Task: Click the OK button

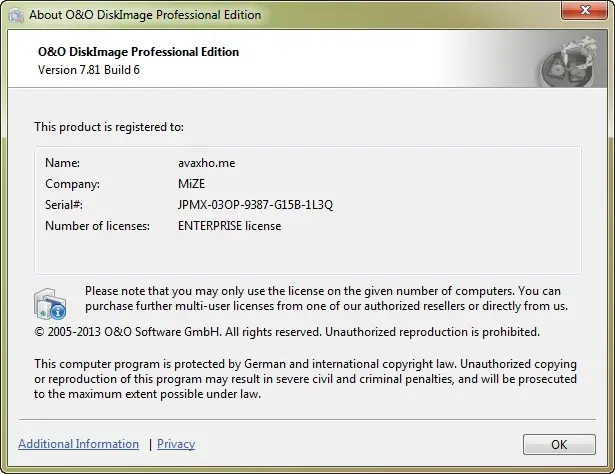Action: (x=559, y=444)
